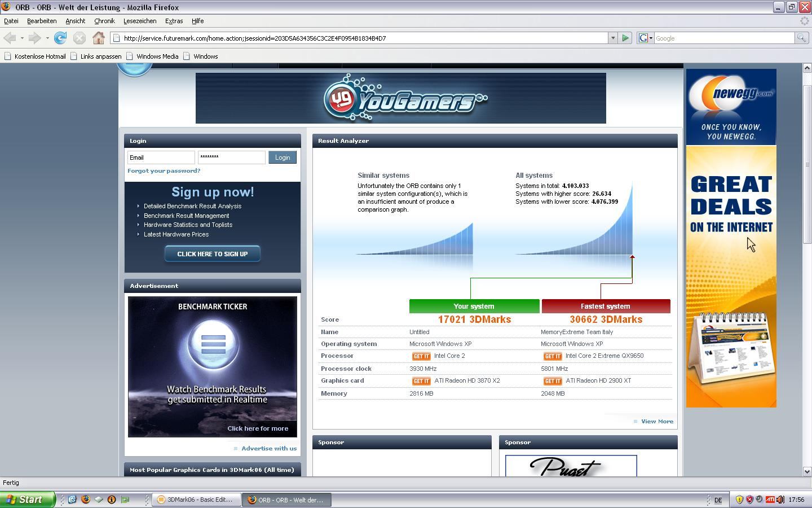Click the page scrollbar up arrow

807,68
